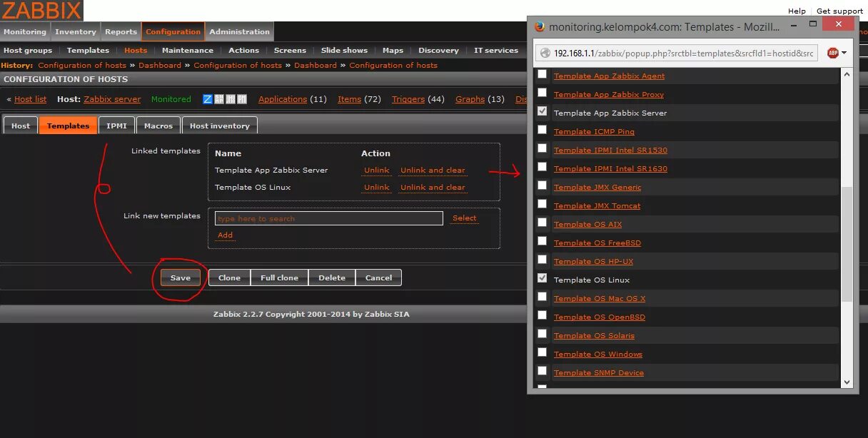Click Select link for new templates
This screenshot has width=868, height=438.
pos(465,218)
